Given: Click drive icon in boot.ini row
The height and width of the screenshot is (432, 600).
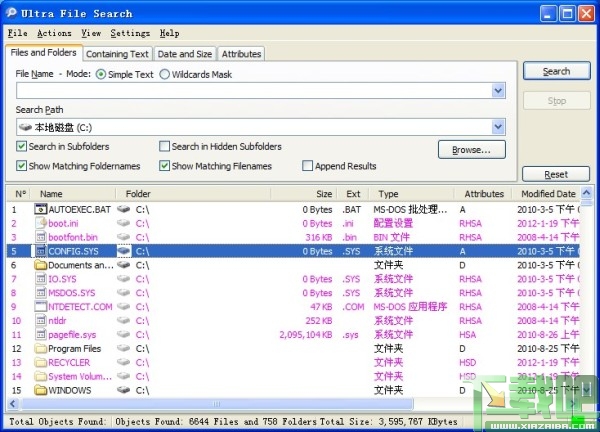Looking at the screenshot, I should (124, 223).
